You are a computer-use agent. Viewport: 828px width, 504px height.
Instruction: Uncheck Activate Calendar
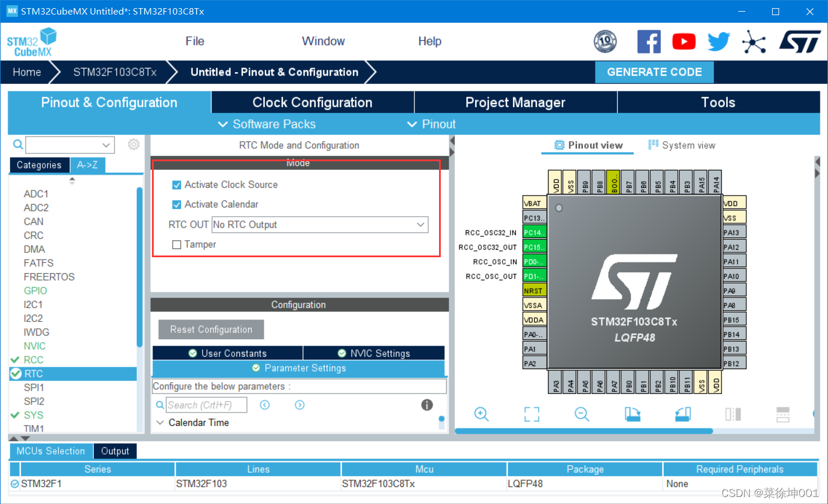[x=177, y=205]
